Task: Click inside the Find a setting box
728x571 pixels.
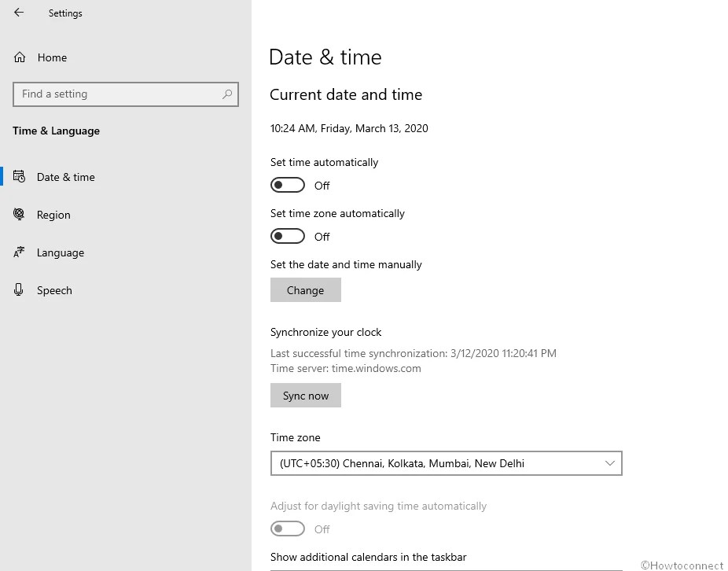Action: pos(118,94)
